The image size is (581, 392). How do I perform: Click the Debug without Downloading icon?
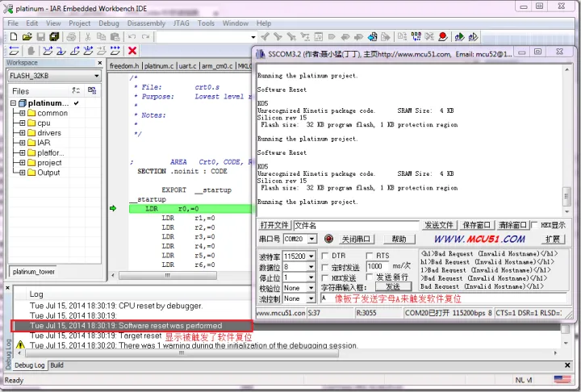(473, 36)
